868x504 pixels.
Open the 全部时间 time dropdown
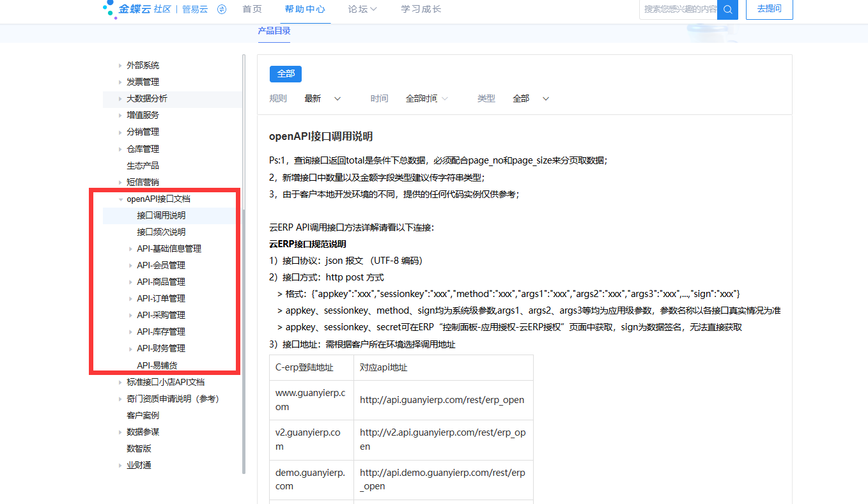[427, 98]
